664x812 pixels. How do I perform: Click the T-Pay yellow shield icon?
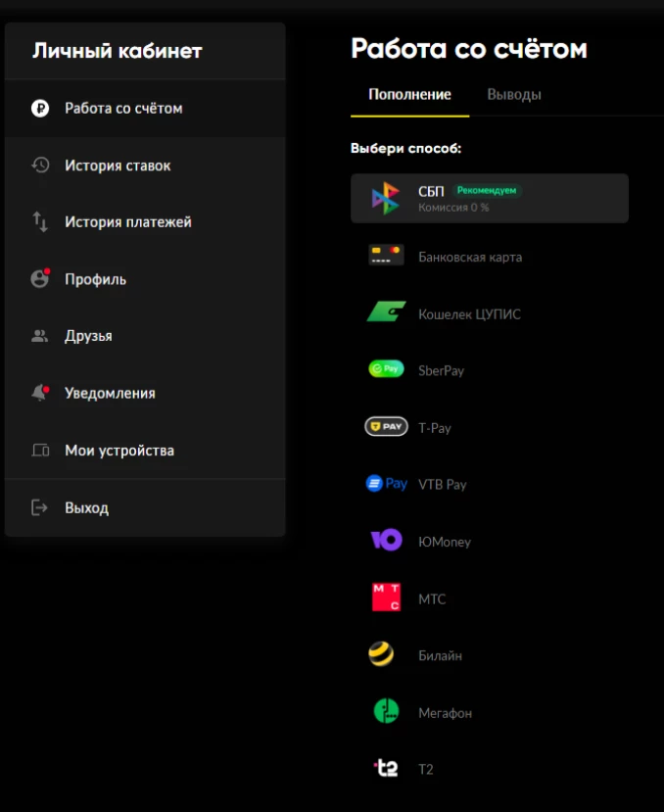(386, 427)
